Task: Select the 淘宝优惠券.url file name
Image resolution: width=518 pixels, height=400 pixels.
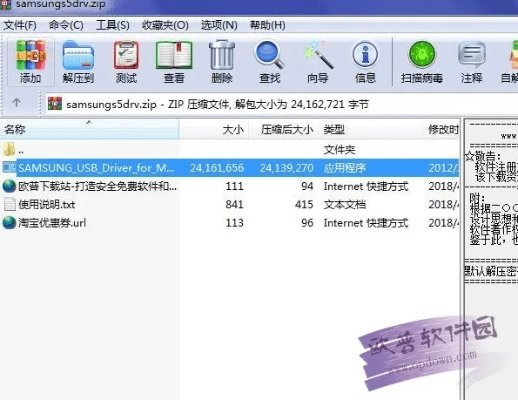Action: pos(52,223)
